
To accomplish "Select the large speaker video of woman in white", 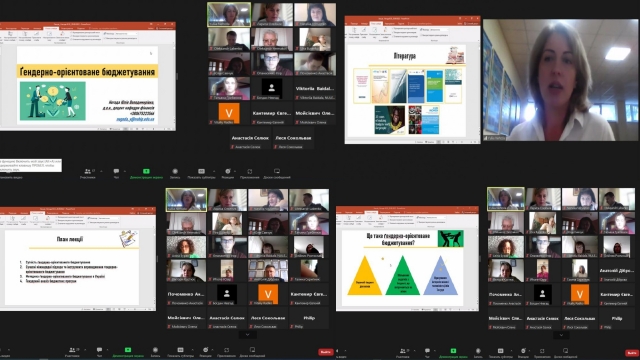I will 561,80.
